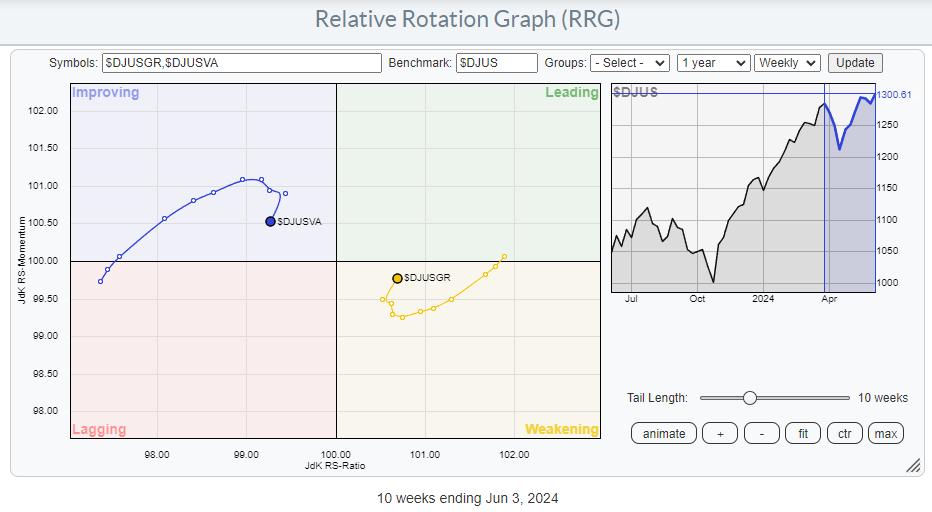This screenshot has height=512, width=932.
Task: Click the Improving quadrant label
Action: pos(105,93)
